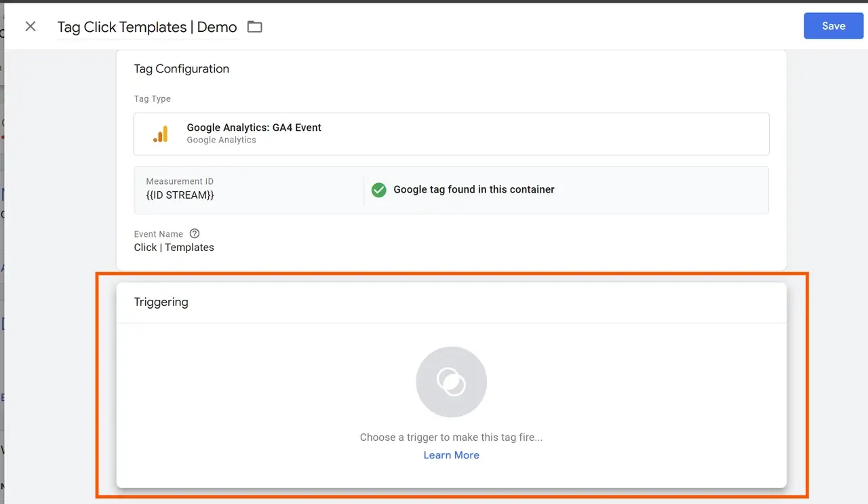Click the {{ID STREAM}} measurement ID value
This screenshot has width=868, height=504.
coord(180,195)
